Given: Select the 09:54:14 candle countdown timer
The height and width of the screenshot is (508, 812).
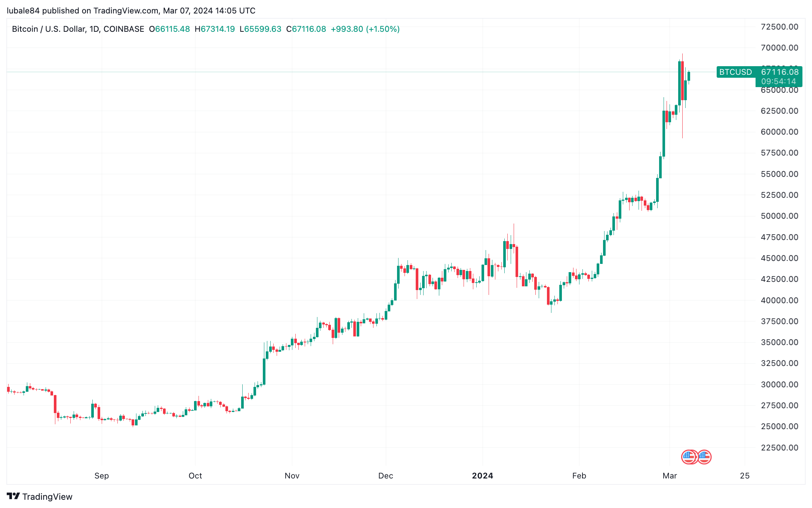Looking at the screenshot, I should click(779, 81).
